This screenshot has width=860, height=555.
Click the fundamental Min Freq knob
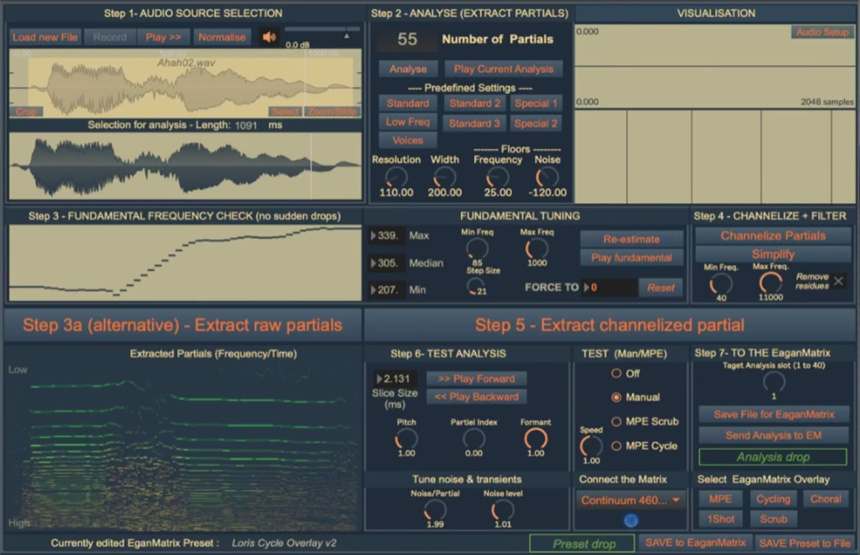click(x=477, y=248)
